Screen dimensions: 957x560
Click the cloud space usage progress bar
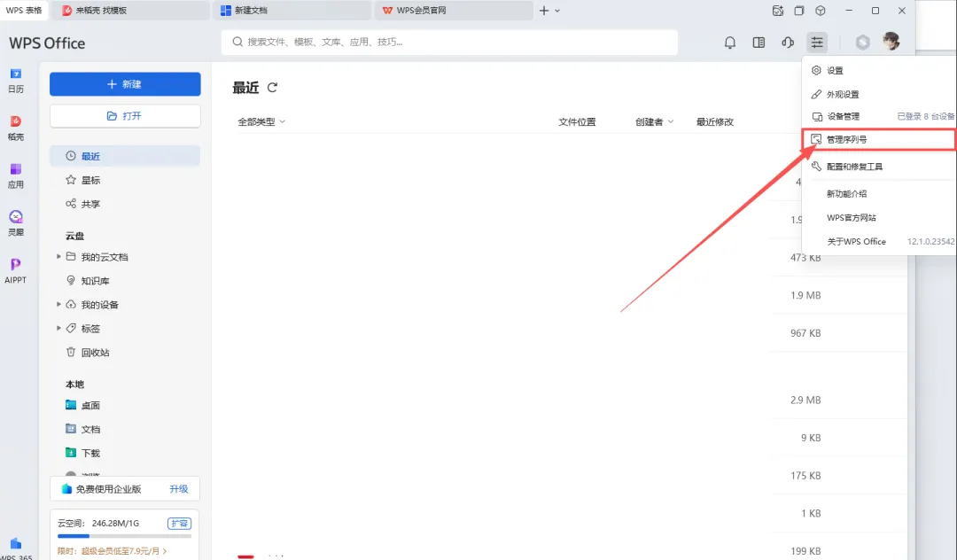(x=125, y=536)
